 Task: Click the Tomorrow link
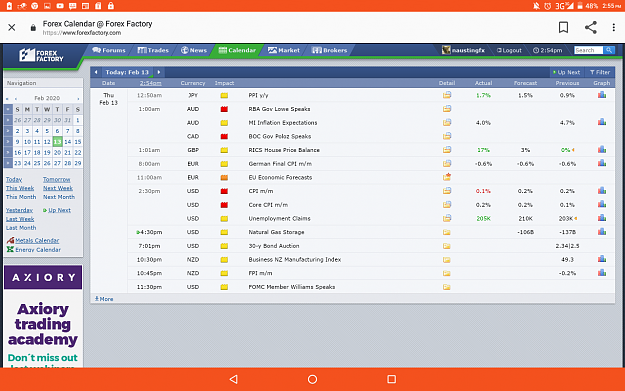(x=57, y=179)
